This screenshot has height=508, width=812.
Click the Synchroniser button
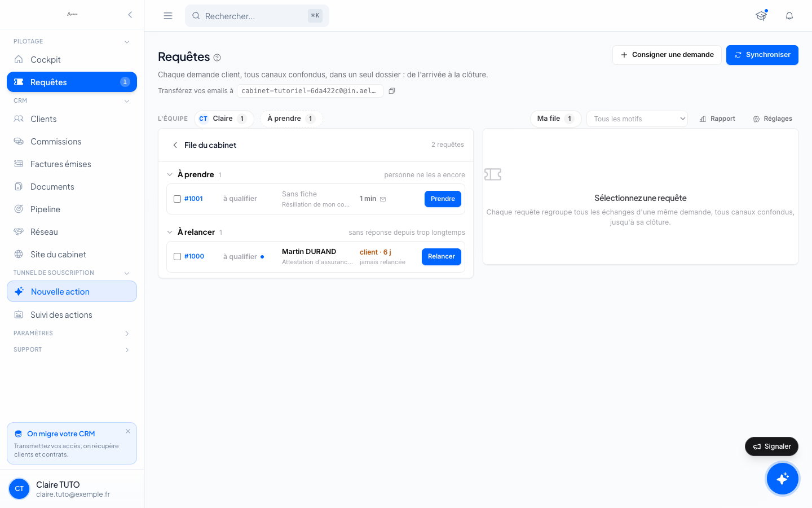762,55
